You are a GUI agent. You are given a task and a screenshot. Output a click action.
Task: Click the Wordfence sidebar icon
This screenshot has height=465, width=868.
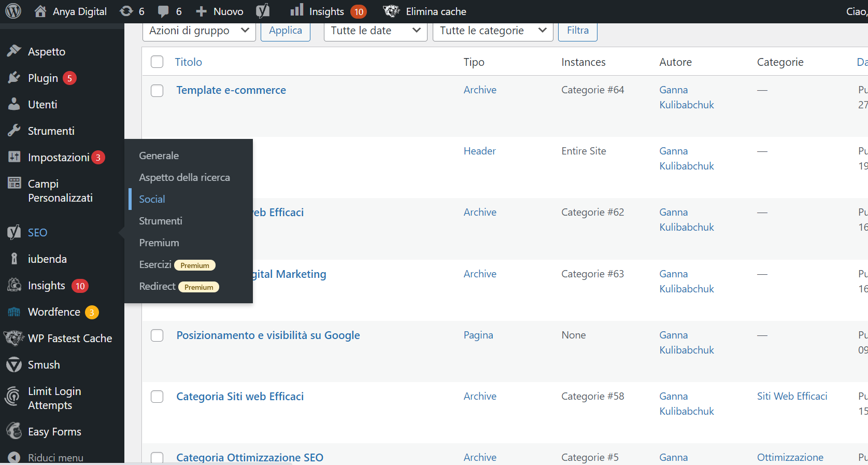[x=14, y=312]
